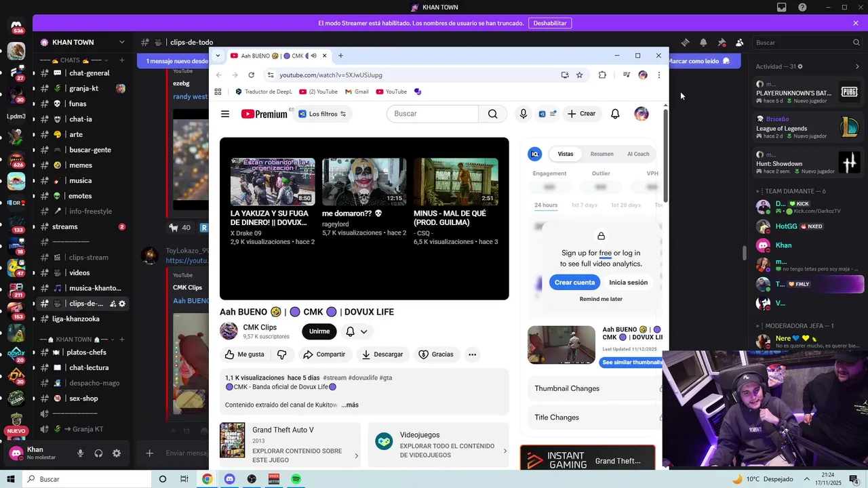This screenshot has height=488, width=868.
Task: Open Gmail bookmark
Action: [x=357, y=91]
